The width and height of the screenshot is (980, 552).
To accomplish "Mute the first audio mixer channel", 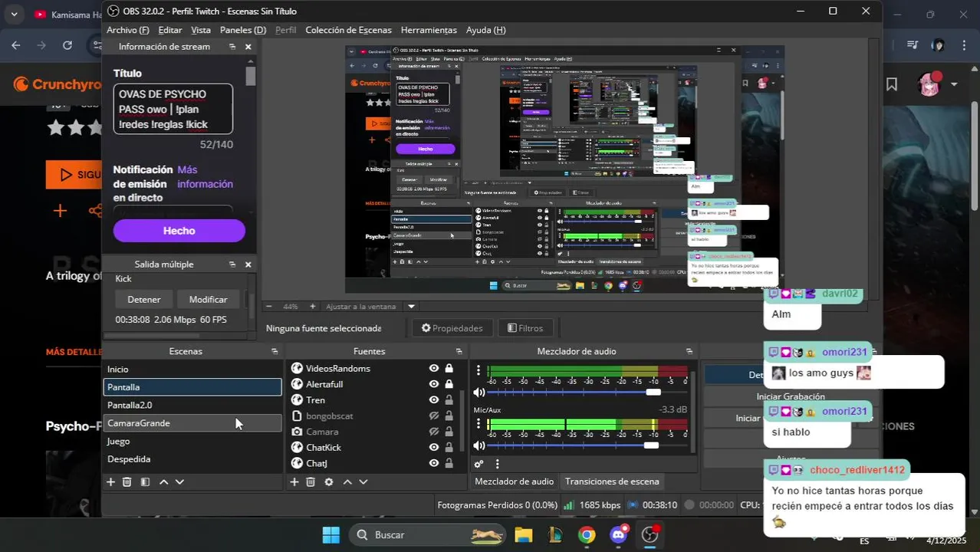I will 479,392.
